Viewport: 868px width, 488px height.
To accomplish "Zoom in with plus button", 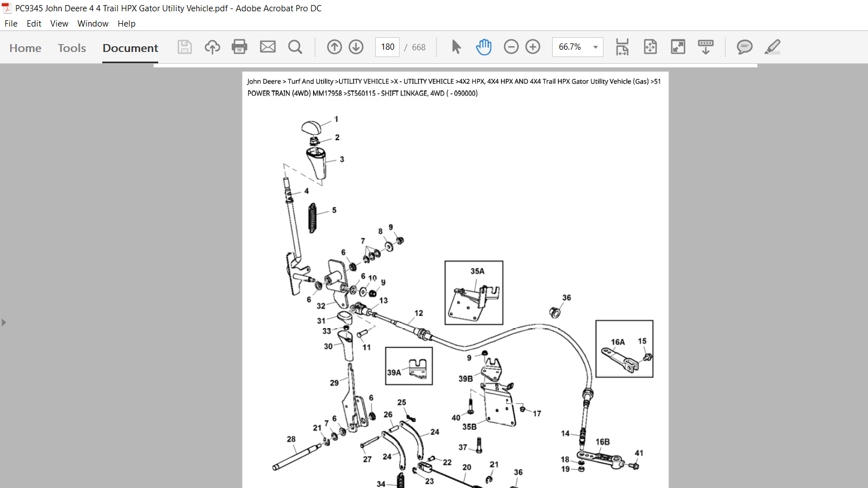I will click(x=533, y=47).
